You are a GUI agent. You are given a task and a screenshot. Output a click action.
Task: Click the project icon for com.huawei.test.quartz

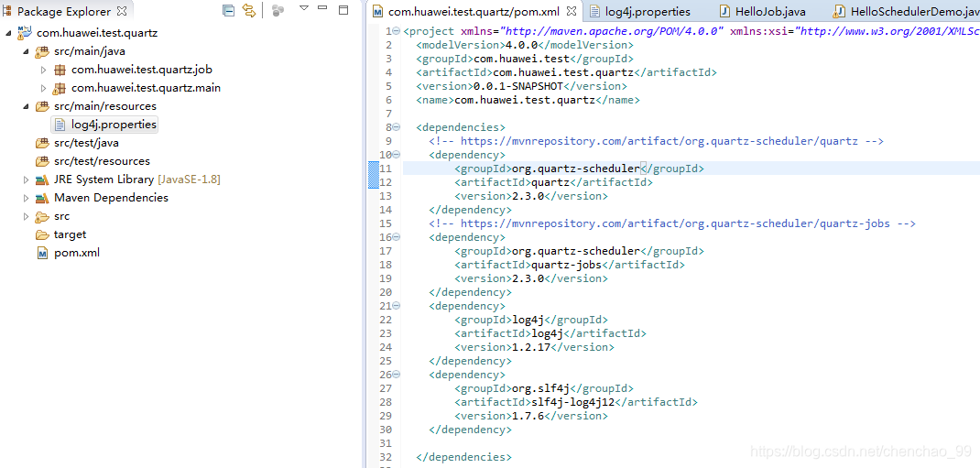point(25,32)
